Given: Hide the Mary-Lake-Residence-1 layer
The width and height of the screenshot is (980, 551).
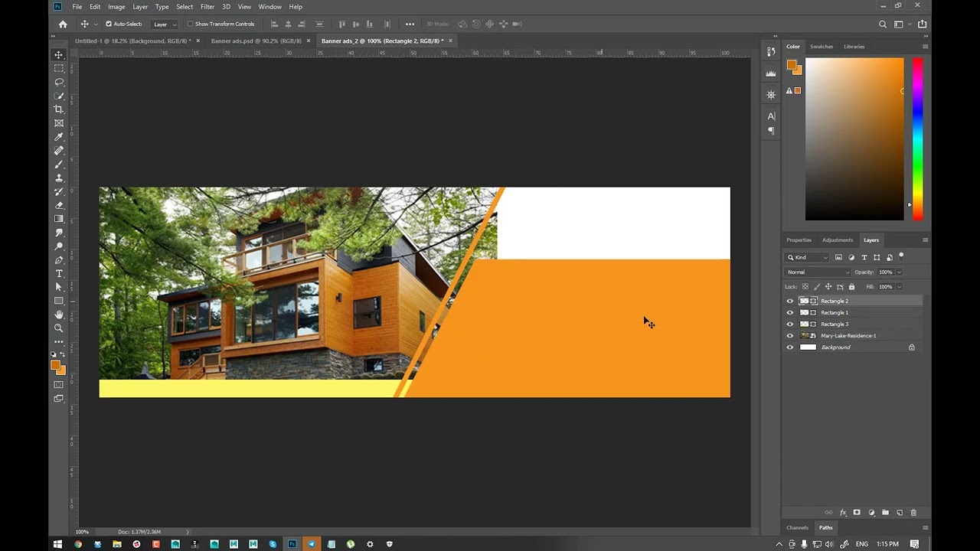Looking at the screenshot, I should (790, 335).
